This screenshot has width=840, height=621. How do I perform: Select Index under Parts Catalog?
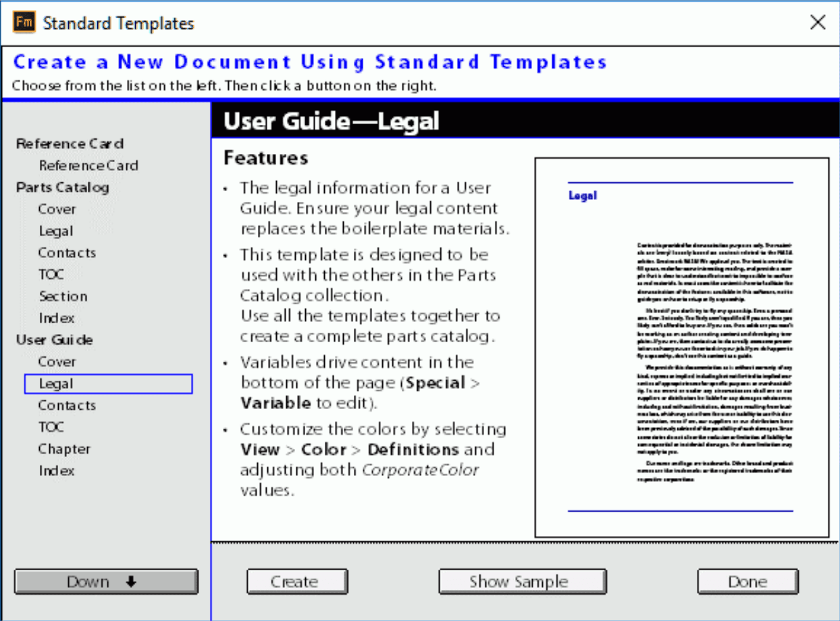tap(57, 318)
